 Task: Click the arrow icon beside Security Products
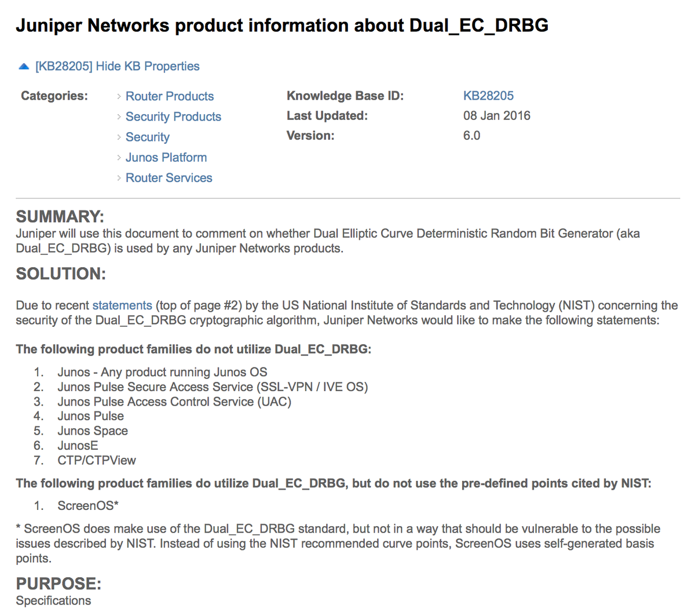click(119, 117)
